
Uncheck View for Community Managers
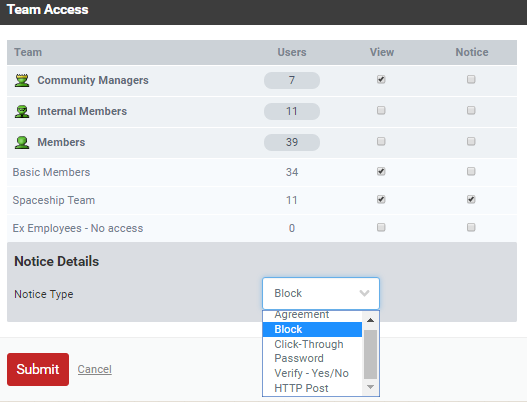[381, 80]
